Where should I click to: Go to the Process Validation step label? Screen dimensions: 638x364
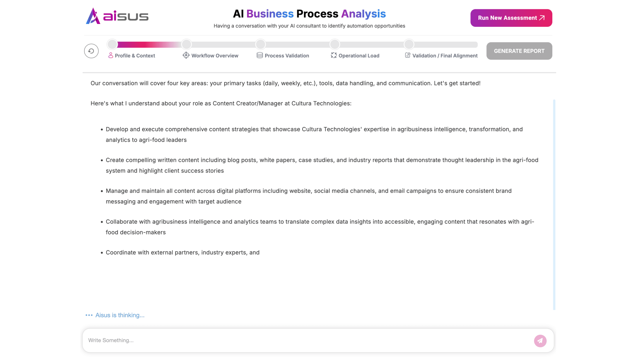287,56
